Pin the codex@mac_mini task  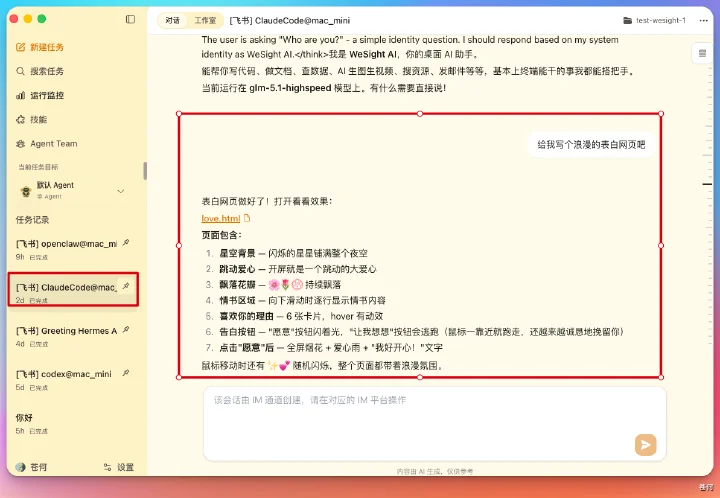[x=126, y=374]
